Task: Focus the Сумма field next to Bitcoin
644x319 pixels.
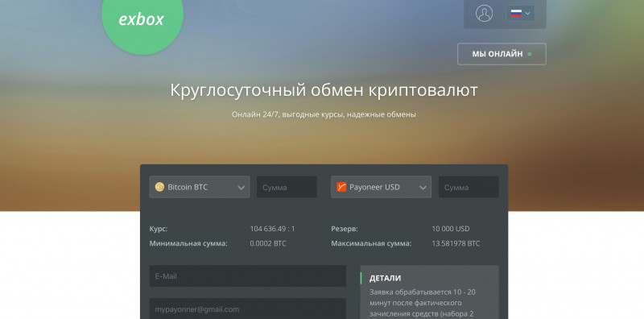Action: tap(287, 187)
